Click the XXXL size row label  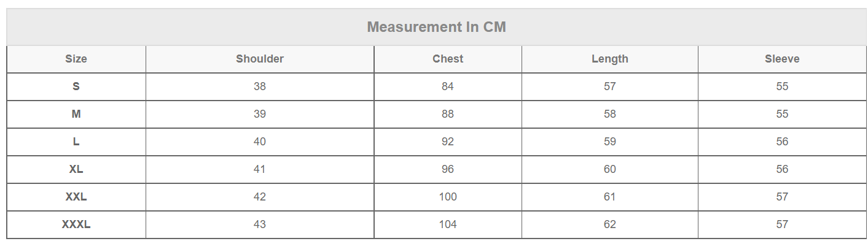(x=76, y=224)
